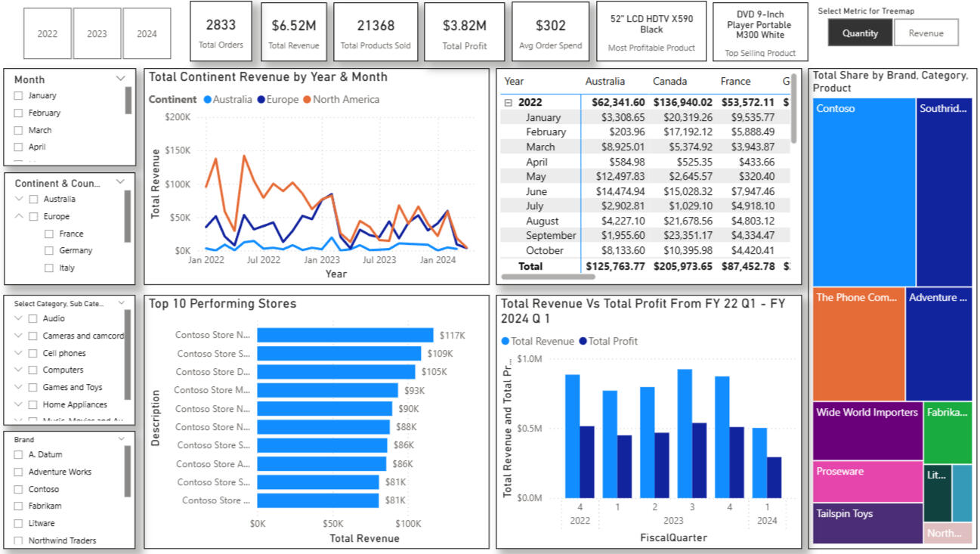
Task: Expand the Australia continent chevron
Action: coord(18,200)
